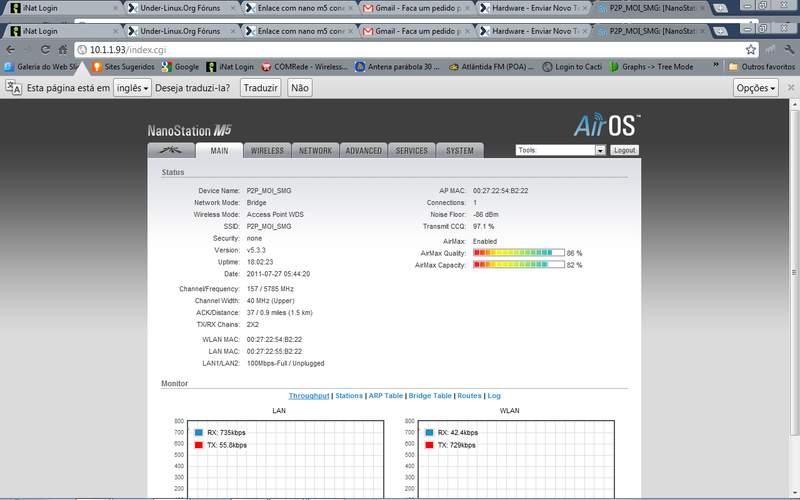Screen dimensions: 800x500
Task: Click the red TX swatch in the WLAN graph
Action: [x=429, y=445]
